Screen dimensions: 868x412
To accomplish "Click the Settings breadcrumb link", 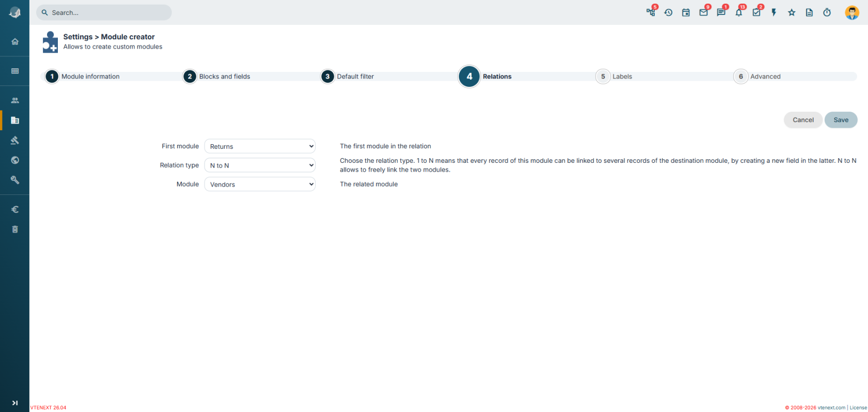I will tap(78, 37).
